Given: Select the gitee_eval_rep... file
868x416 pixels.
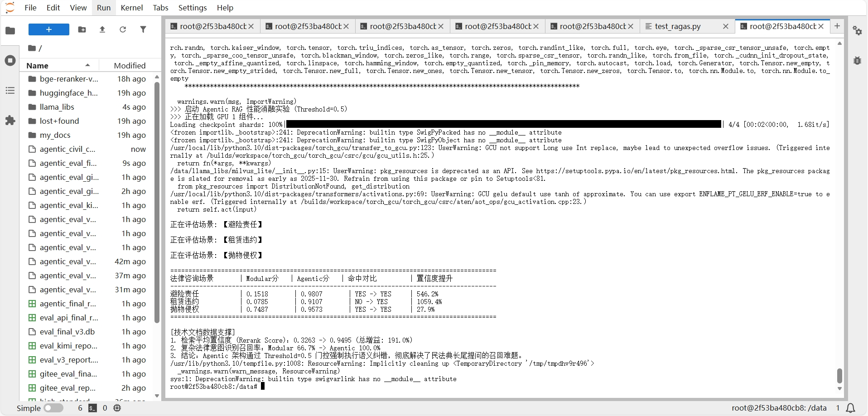Looking at the screenshot, I should 87,388.
